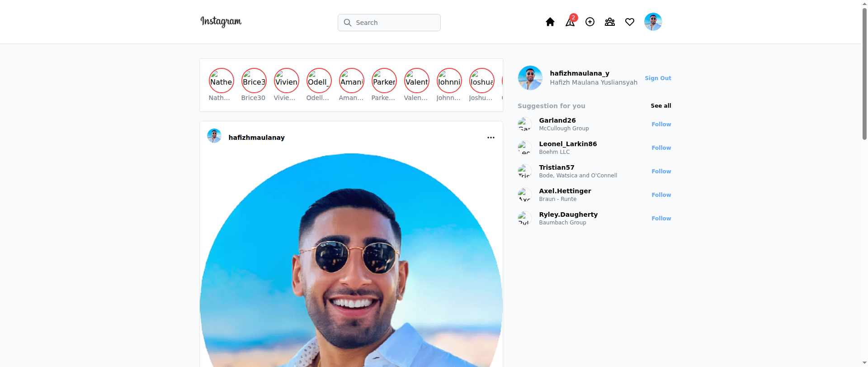Open Tristian57's suggested profile
868x367 pixels.
[557, 167]
